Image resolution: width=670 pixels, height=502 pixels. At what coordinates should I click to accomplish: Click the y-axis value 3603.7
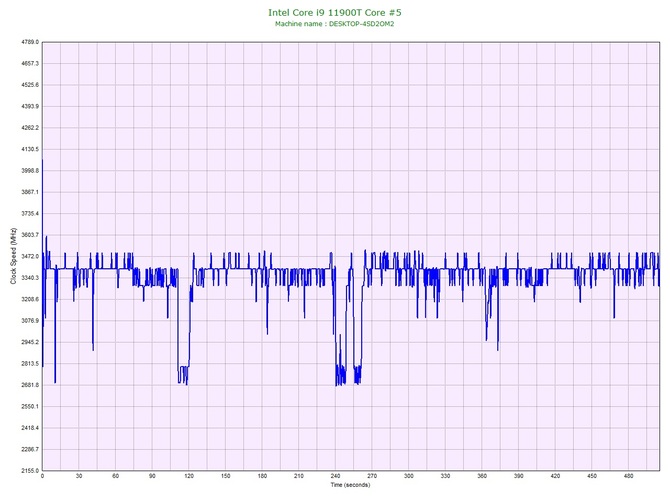point(30,235)
